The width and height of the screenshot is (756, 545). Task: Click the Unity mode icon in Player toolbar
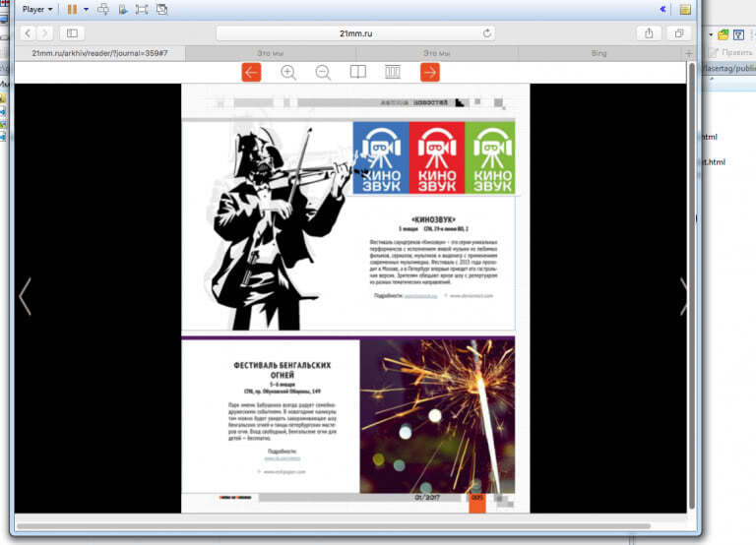(x=162, y=9)
